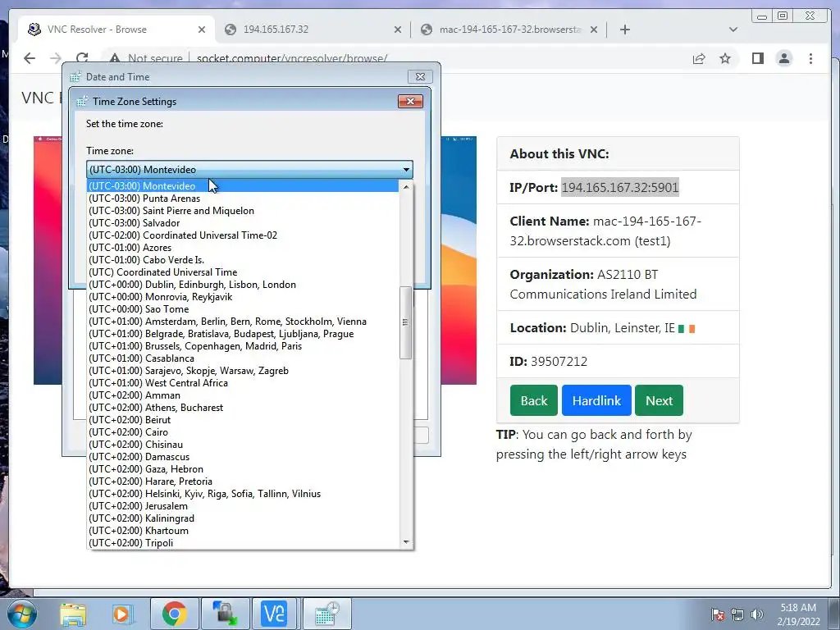Bookmark this page with the star icon

725,58
